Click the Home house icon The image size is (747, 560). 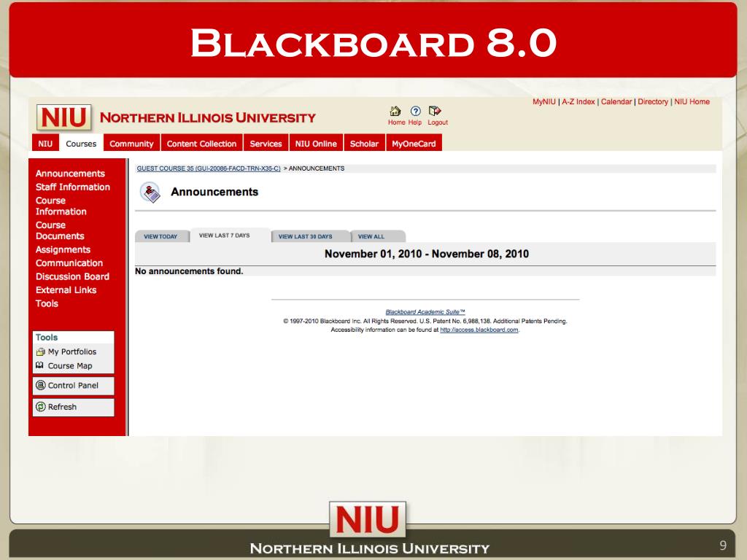[395, 111]
